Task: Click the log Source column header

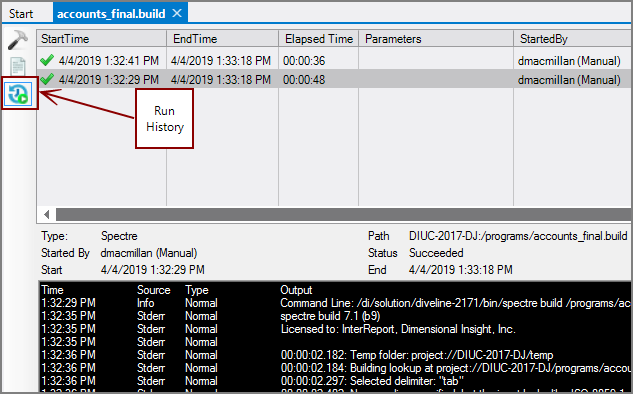Action: [153, 290]
